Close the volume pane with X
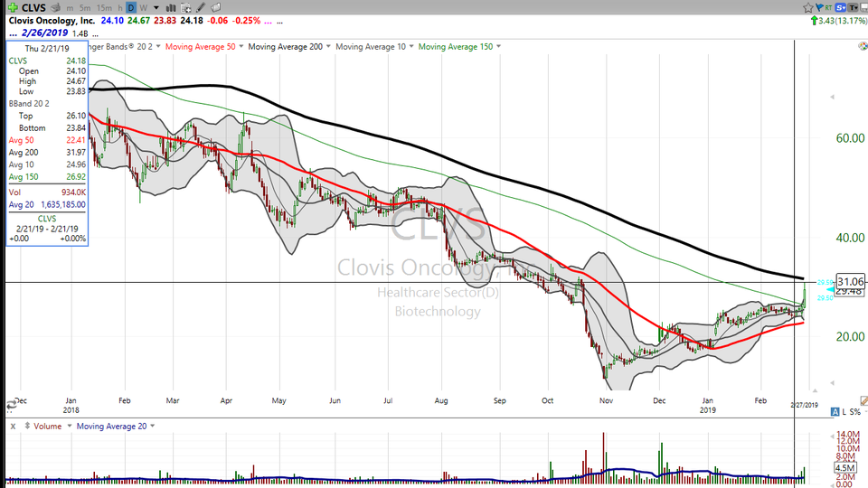This screenshot has height=488, width=868. pos(13,426)
